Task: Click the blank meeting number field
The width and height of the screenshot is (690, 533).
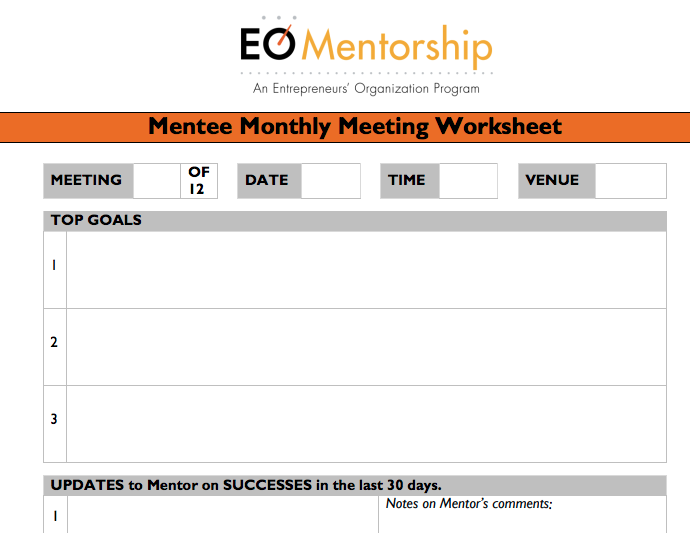Action: click(157, 181)
